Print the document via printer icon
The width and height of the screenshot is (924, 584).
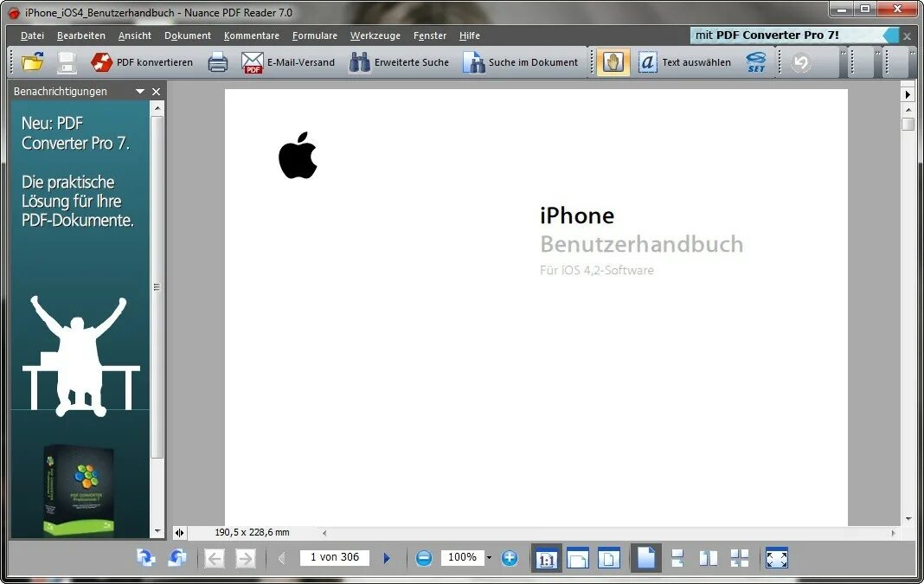click(217, 62)
